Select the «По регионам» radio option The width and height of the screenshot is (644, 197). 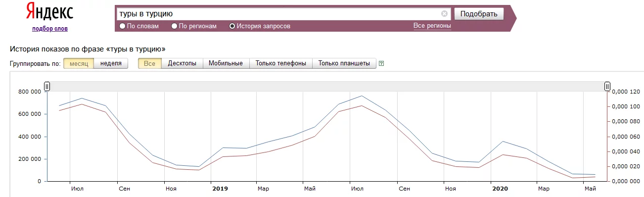[194, 26]
